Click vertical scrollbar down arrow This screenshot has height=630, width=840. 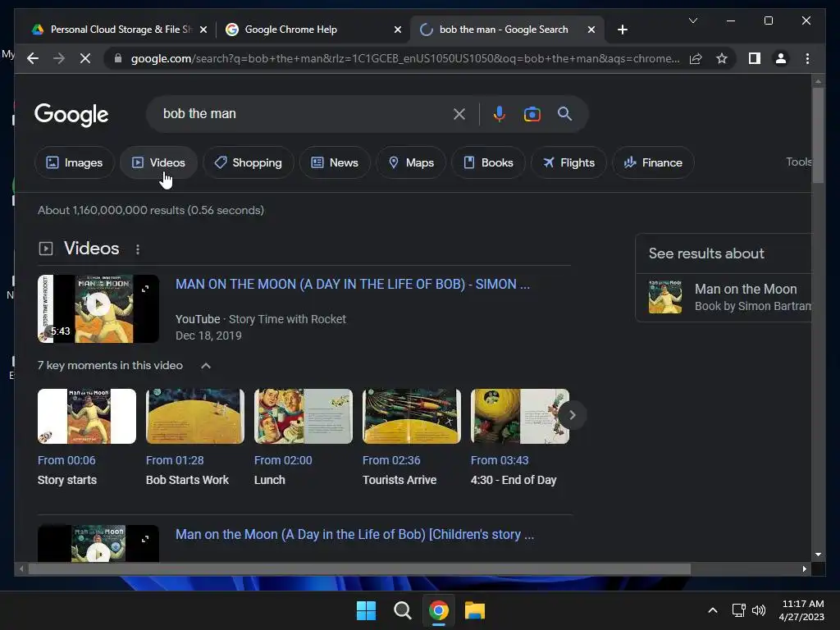click(x=818, y=555)
